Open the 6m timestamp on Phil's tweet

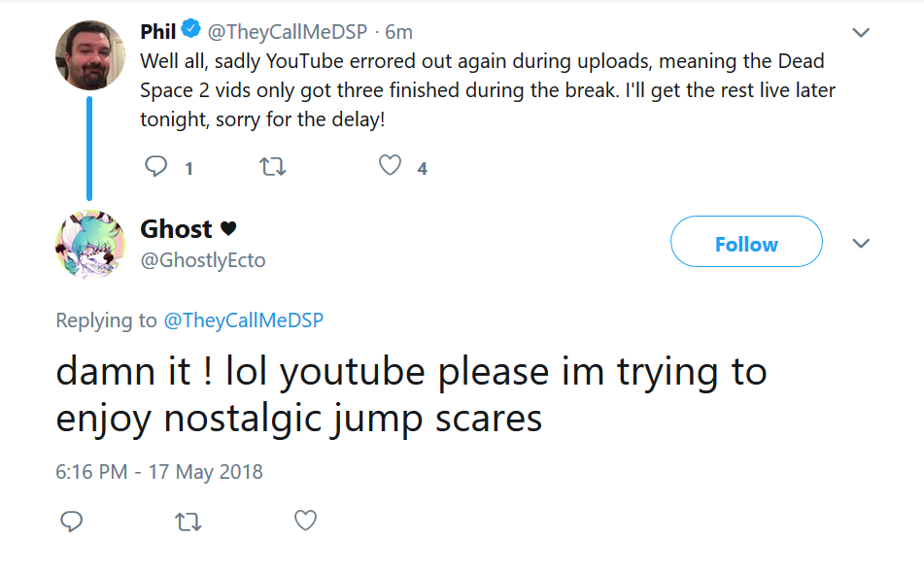point(398,32)
